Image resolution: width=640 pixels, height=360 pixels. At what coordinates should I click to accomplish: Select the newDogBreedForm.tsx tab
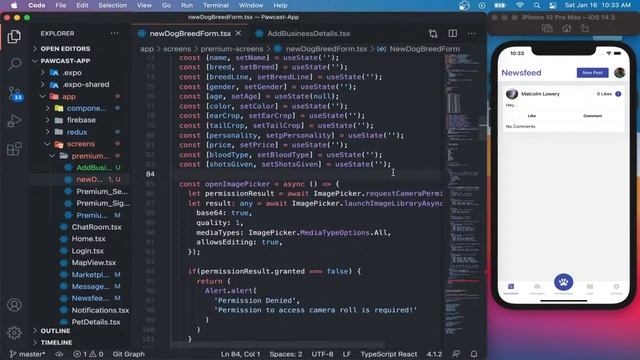189,33
